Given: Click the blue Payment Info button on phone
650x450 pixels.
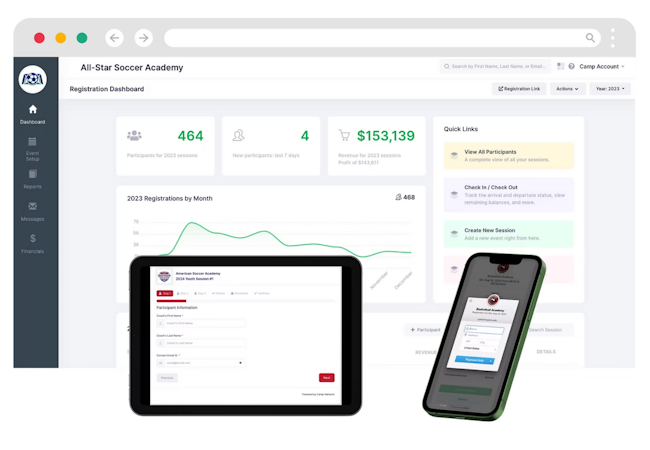Looking at the screenshot, I should pos(475,360).
